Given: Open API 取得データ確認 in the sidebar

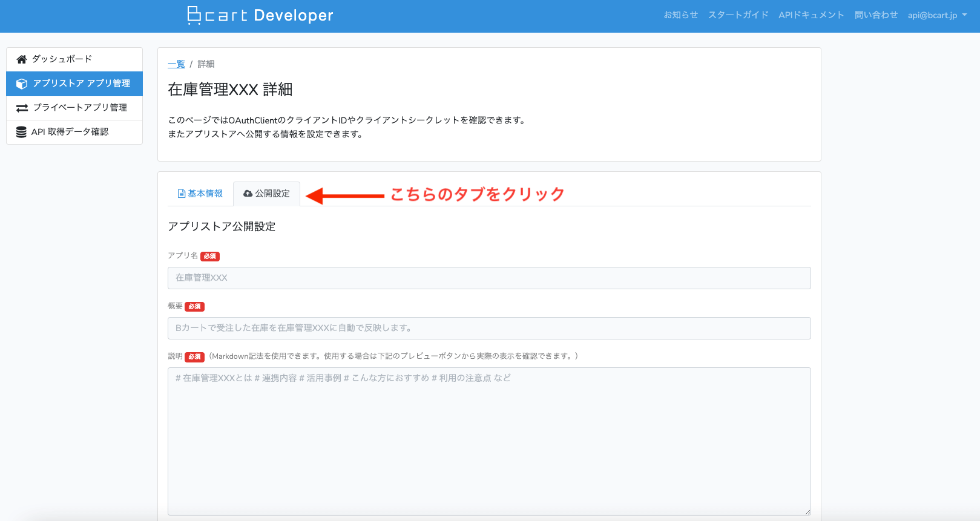Looking at the screenshot, I should (x=70, y=132).
